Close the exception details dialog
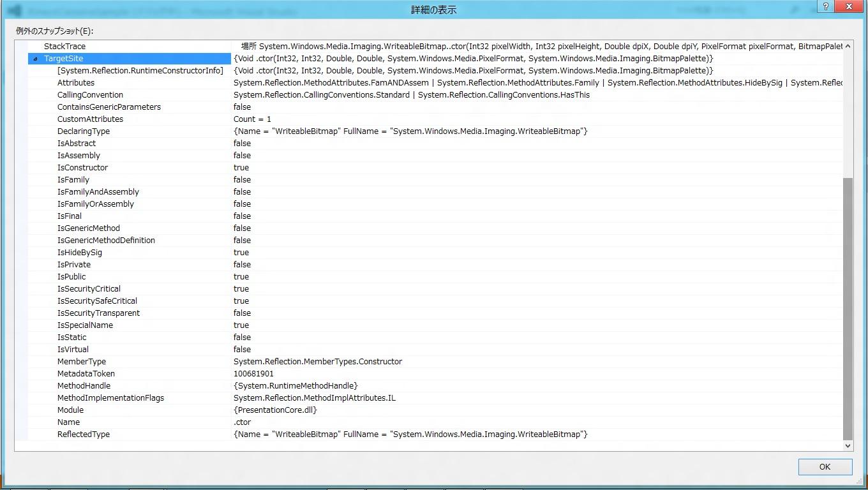The width and height of the screenshot is (868, 490). (849, 6)
